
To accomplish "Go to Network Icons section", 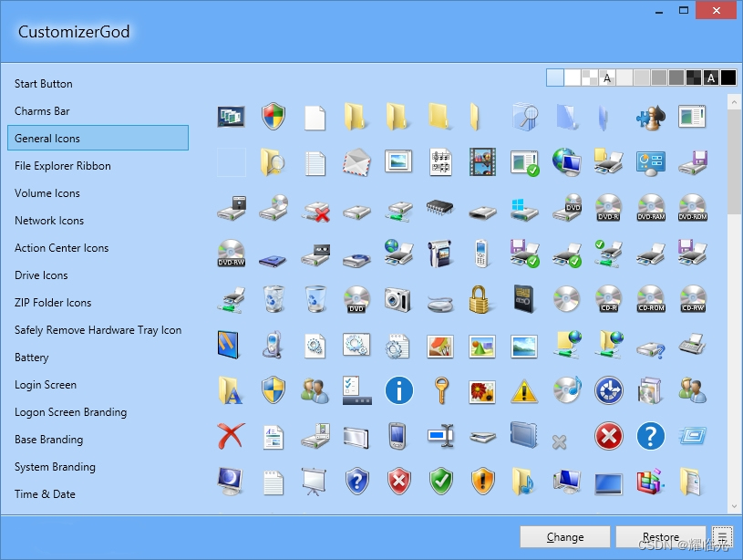I will [x=49, y=221].
